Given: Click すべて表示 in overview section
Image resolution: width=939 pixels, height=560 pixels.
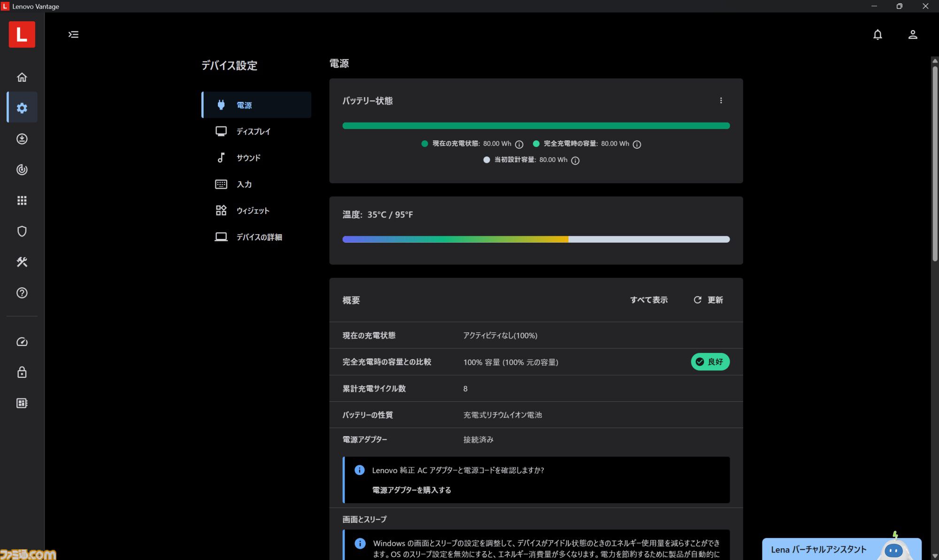Looking at the screenshot, I should (x=648, y=299).
